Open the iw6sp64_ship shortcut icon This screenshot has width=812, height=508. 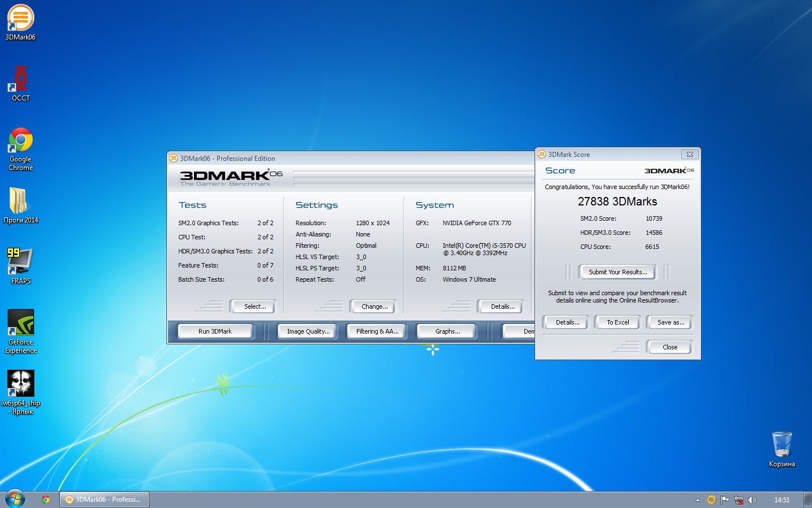tap(20, 384)
